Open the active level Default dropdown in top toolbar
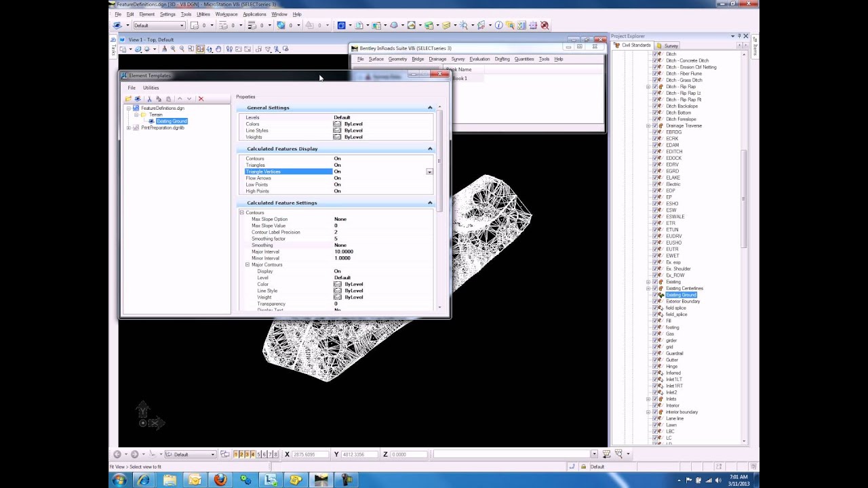868x488 pixels. point(181,26)
